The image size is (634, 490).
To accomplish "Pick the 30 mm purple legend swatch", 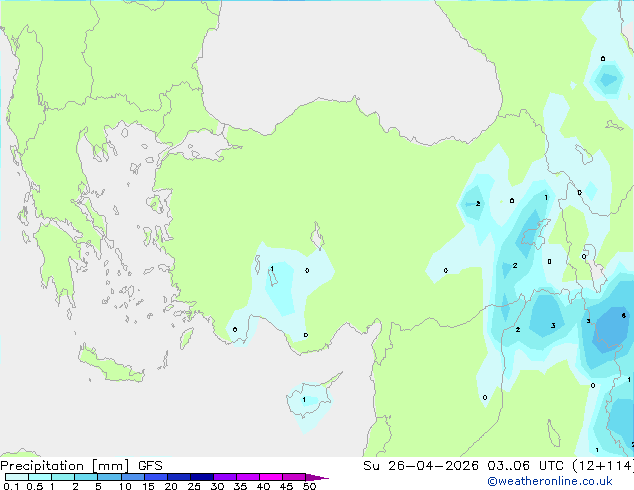I will pos(225,477).
